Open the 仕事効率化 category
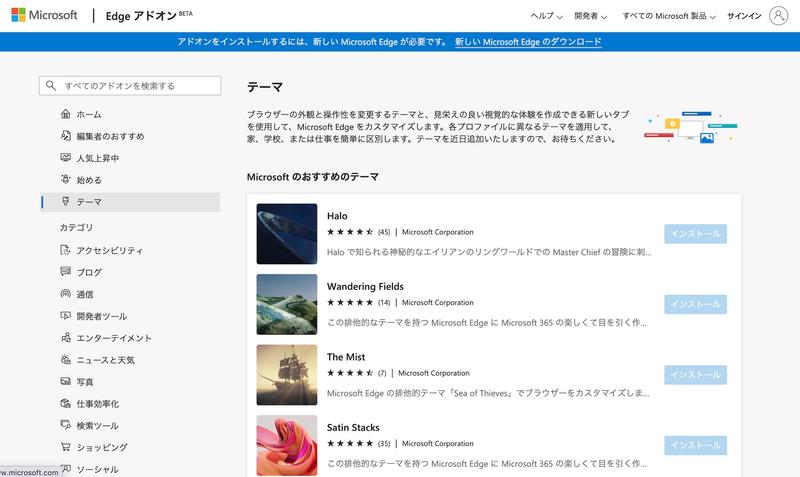The height and width of the screenshot is (477, 800). [130, 404]
